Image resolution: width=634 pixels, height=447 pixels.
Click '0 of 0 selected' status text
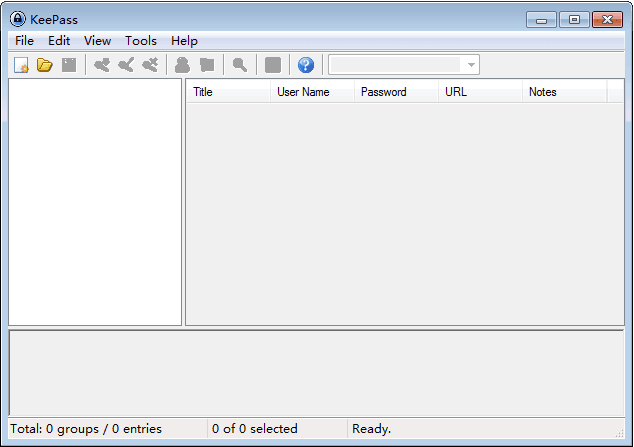[x=255, y=428]
